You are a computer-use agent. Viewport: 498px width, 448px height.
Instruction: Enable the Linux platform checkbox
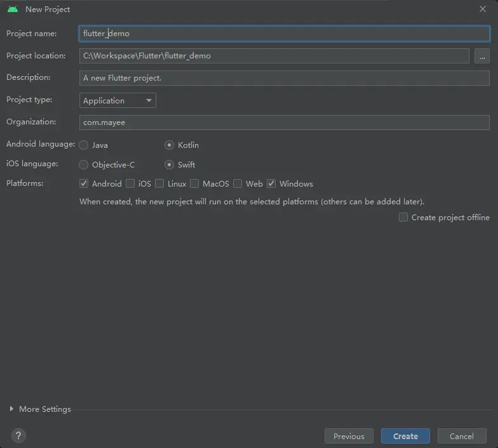pyautogui.click(x=159, y=184)
